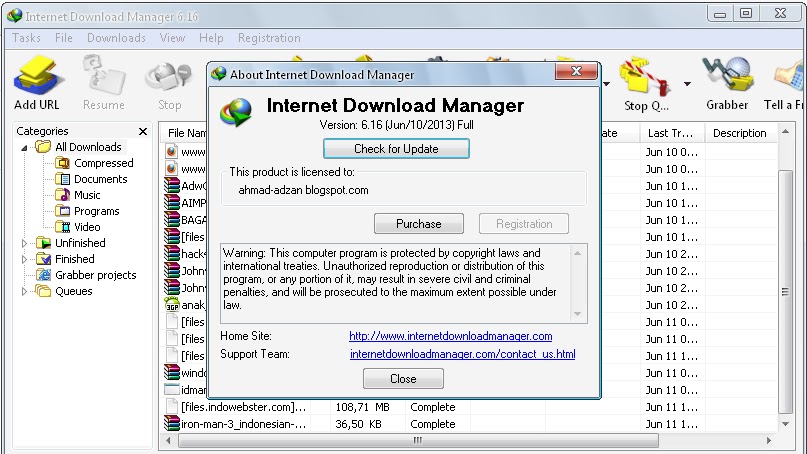Open the Downloads menu
Image resolution: width=807 pixels, height=454 pixels.
click(116, 38)
